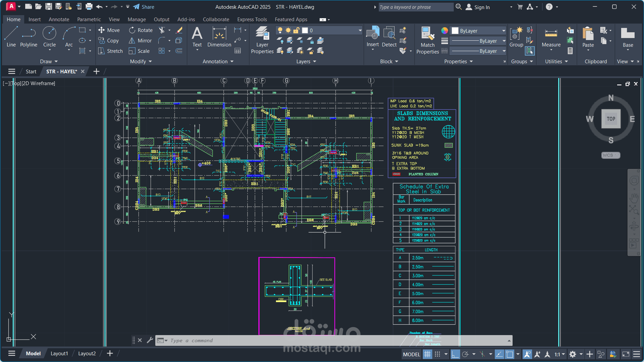The width and height of the screenshot is (644, 362).
Task: Open the Measure utility
Action: [551, 37]
